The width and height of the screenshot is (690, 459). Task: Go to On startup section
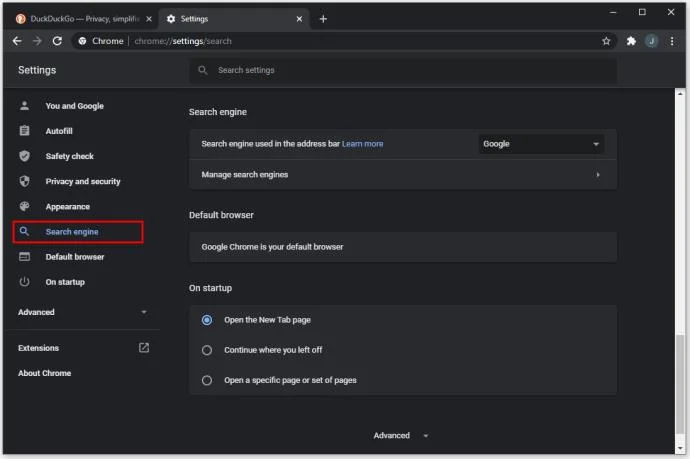65,282
